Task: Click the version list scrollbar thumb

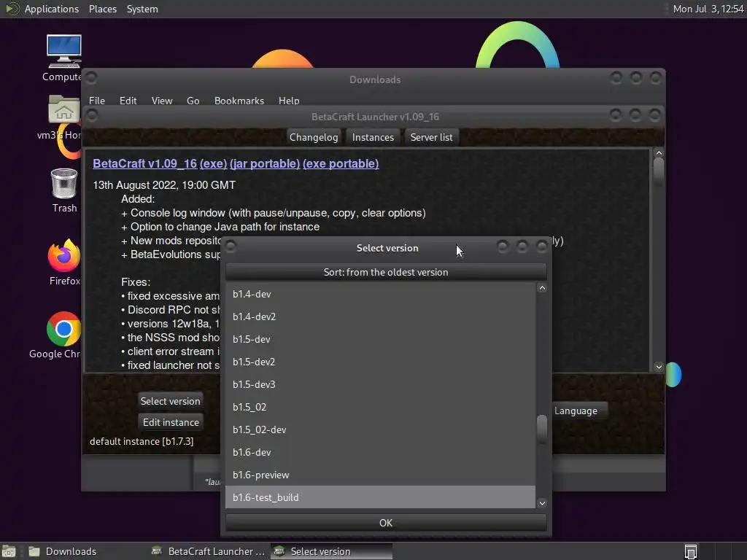Action: pyautogui.click(x=542, y=429)
